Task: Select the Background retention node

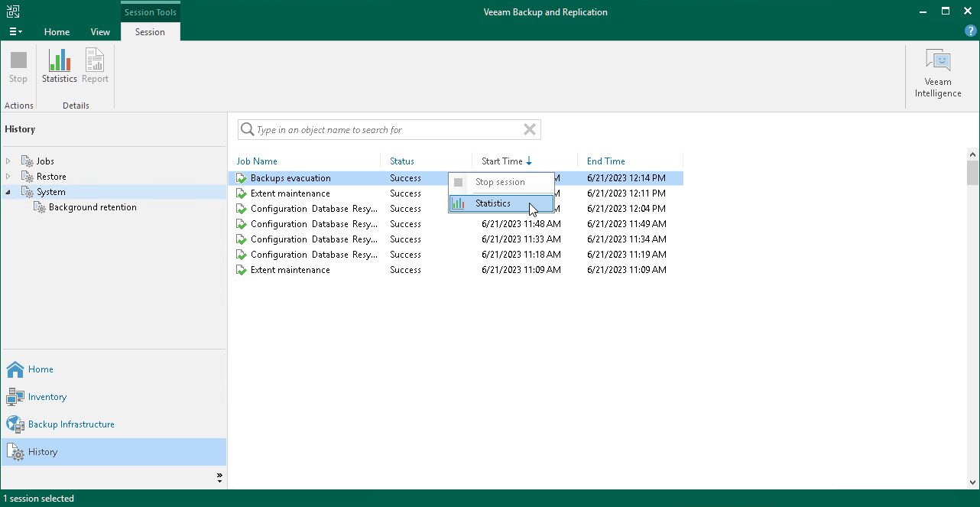Action: (x=92, y=207)
